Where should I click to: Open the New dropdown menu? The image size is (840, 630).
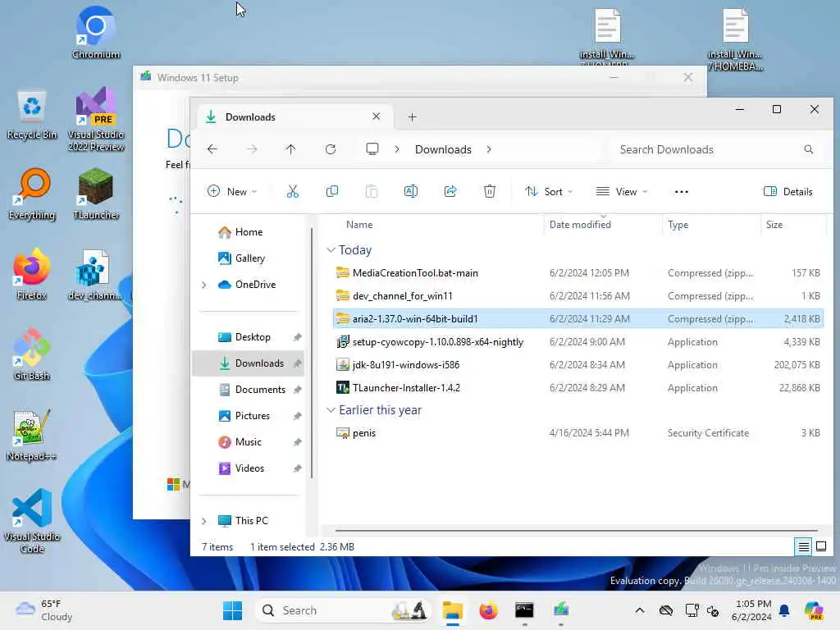[x=232, y=191]
